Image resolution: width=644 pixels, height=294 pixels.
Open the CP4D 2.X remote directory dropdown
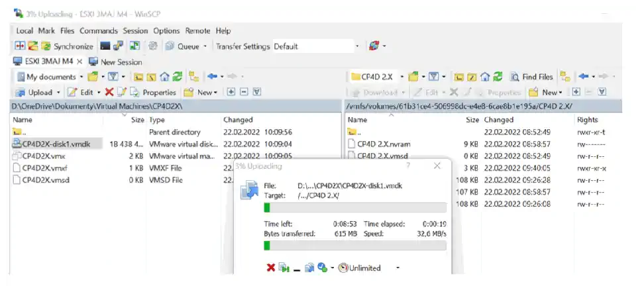[378, 77]
